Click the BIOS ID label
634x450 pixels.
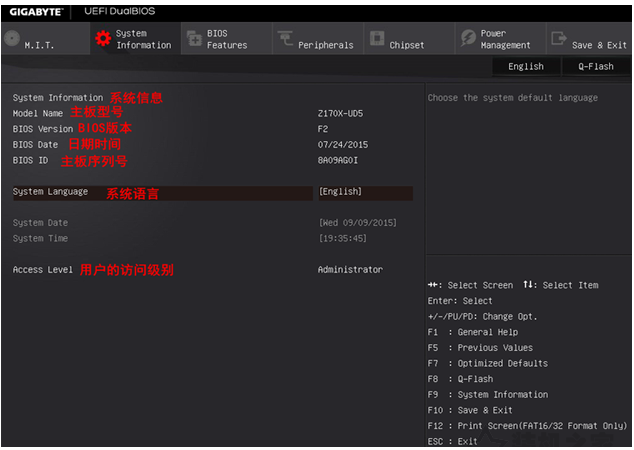point(30,161)
